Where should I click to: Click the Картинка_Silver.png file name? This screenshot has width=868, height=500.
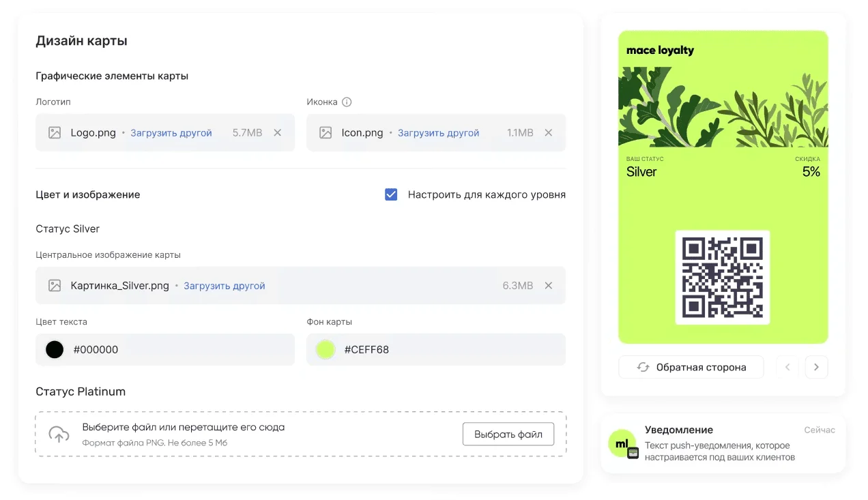coord(120,286)
